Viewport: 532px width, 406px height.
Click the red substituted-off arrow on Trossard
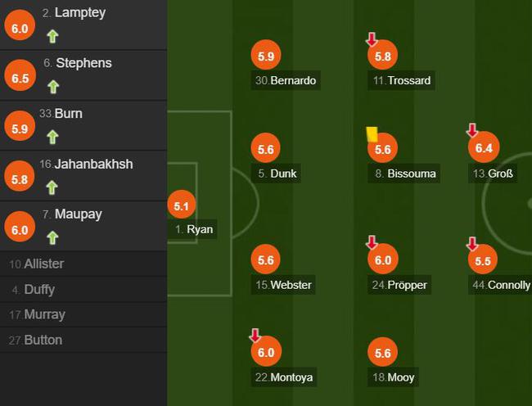pyautogui.click(x=372, y=39)
